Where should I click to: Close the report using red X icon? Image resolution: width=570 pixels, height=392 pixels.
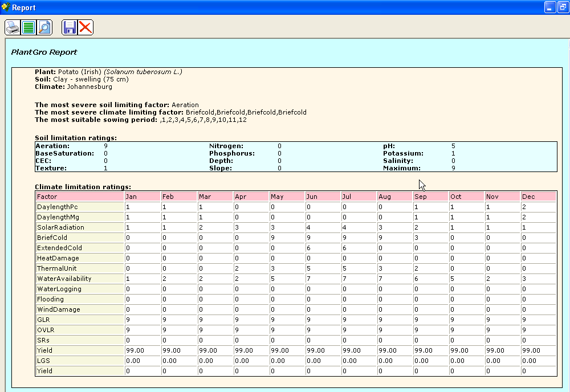click(85, 27)
